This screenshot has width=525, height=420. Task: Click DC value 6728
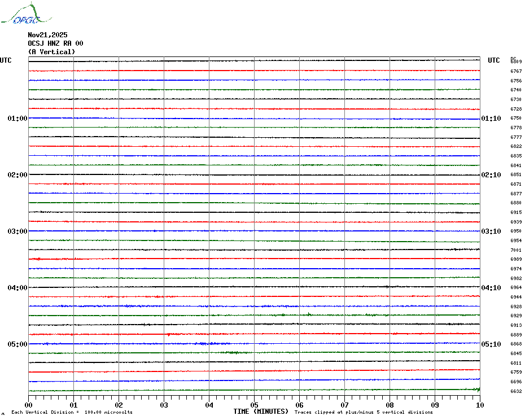pyautogui.click(x=516, y=109)
